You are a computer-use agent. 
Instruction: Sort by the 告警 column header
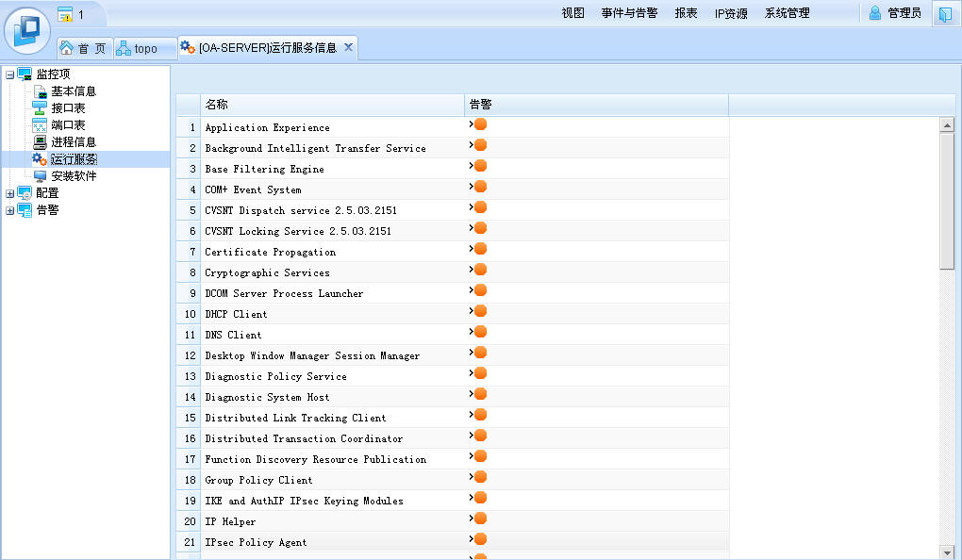[596, 105]
